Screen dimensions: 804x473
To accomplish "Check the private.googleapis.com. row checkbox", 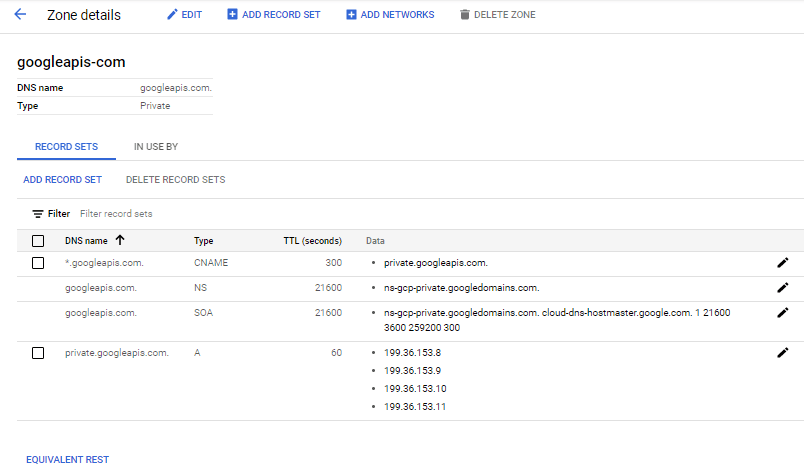I will tap(38, 353).
